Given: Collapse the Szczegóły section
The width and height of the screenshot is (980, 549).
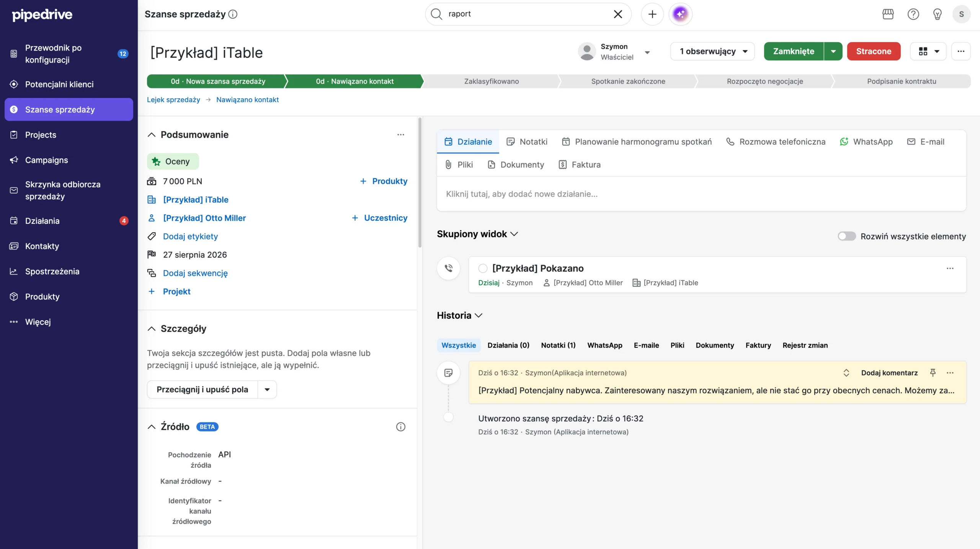Looking at the screenshot, I should [x=152, y=329].
